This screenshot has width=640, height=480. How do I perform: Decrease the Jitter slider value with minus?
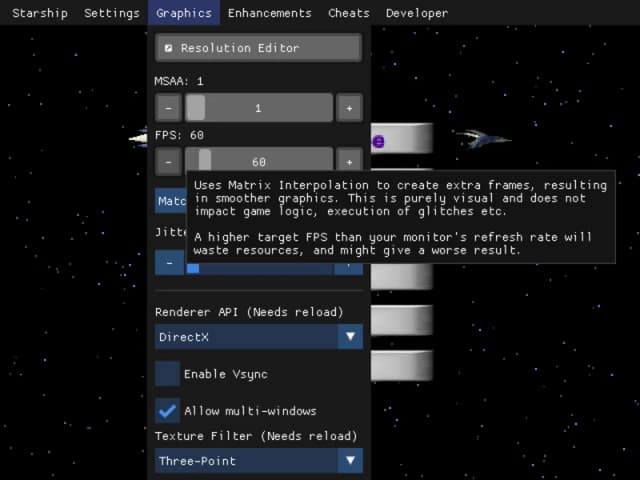[x=169, y=263]
